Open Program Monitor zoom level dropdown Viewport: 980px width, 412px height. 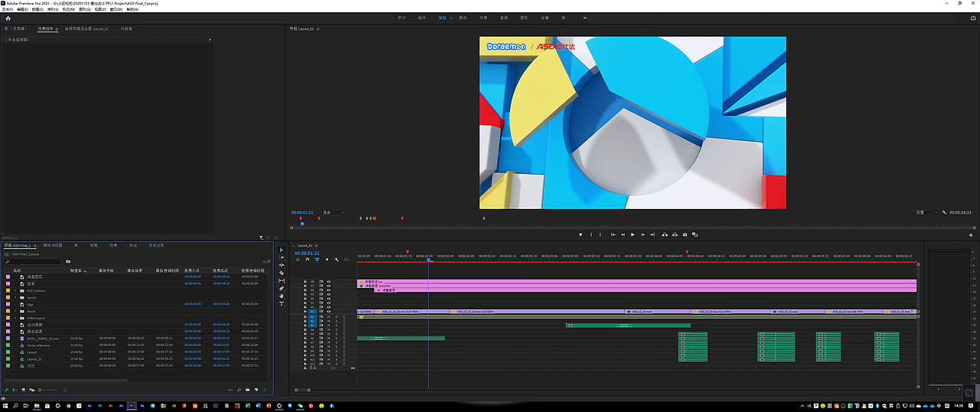[334, 212]
